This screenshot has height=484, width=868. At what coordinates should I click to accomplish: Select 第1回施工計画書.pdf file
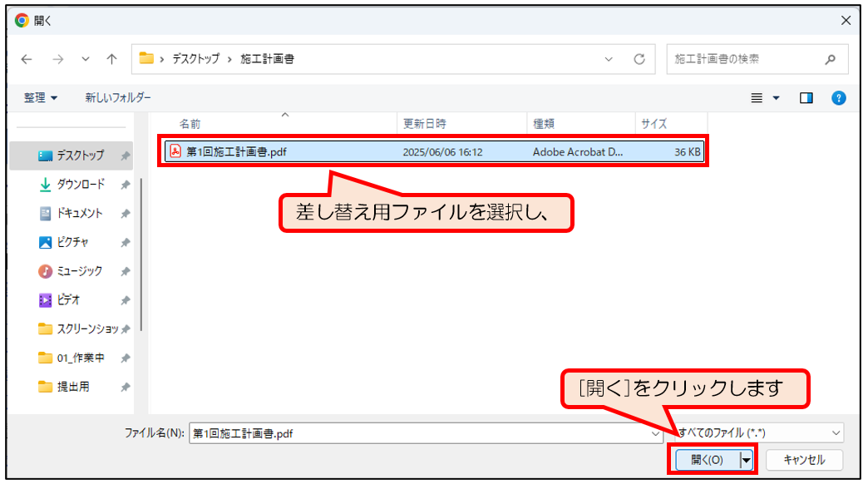(237, 152)
